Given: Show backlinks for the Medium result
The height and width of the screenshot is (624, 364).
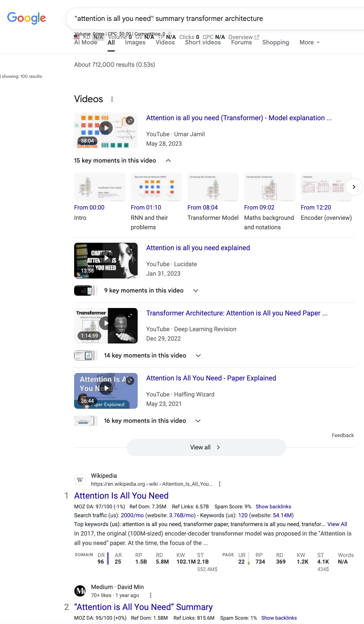Looking at the screenshot, I should tap(279, 618).
